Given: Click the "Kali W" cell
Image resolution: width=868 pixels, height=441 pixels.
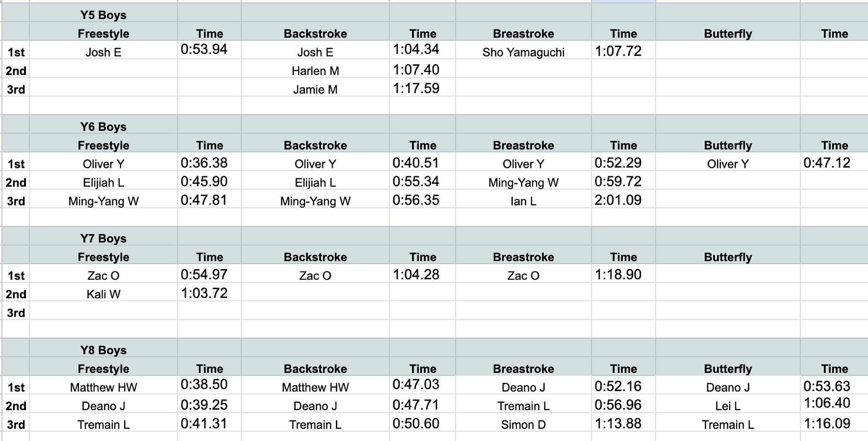Looking at the screenshot, I should [x=103, y=294].
